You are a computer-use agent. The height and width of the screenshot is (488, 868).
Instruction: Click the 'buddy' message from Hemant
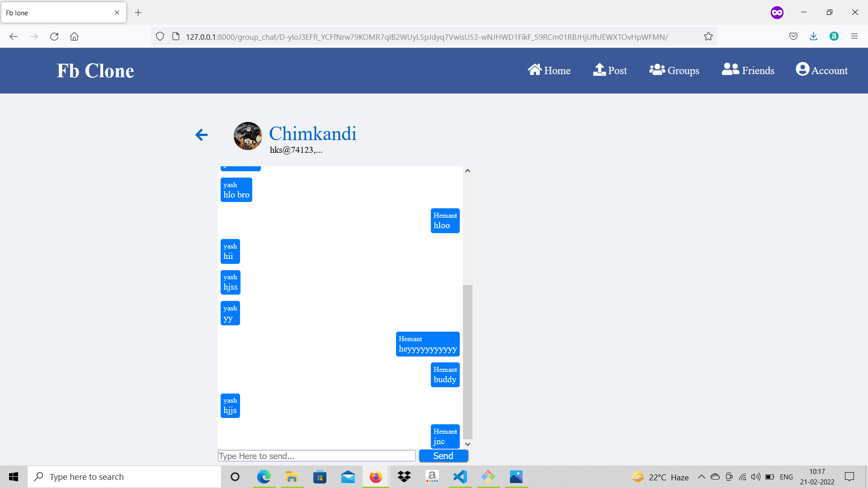[x=445, y=375]
